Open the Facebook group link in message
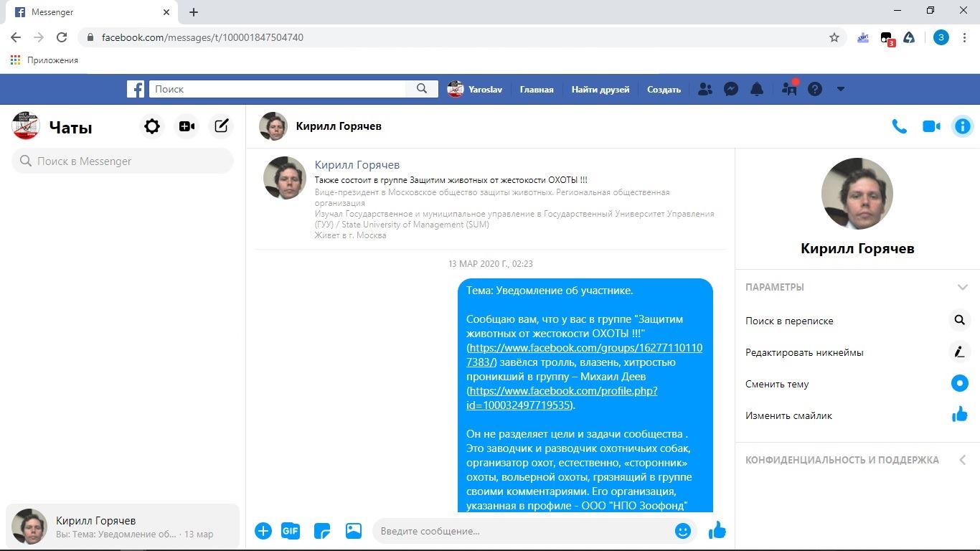Screen dimensions: 980x551 585,355
